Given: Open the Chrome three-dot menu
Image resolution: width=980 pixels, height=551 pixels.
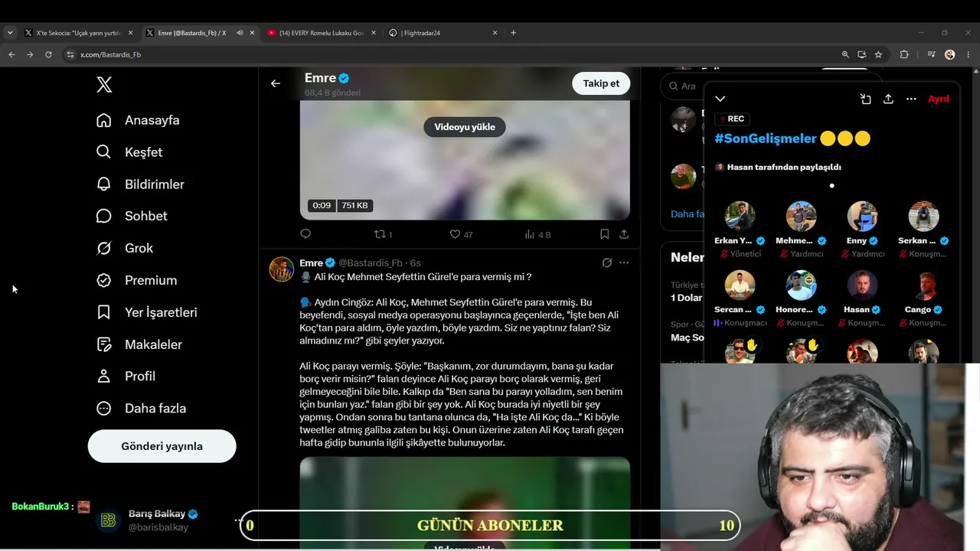Looking at the screenshot, I should 967,54.
